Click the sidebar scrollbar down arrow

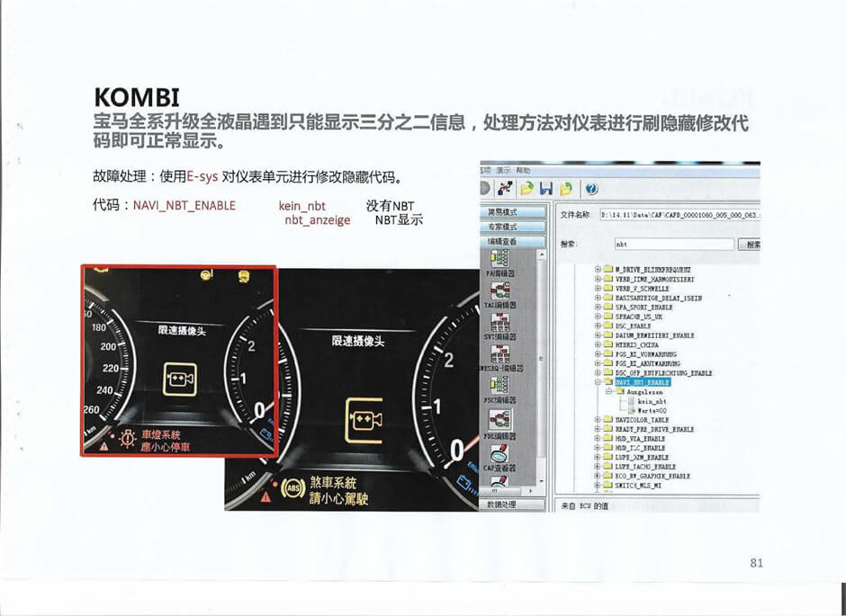coord(542,481)
